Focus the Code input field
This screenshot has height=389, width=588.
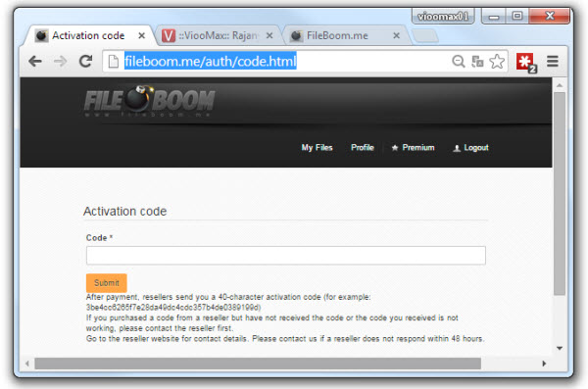[x=286, y=256]
